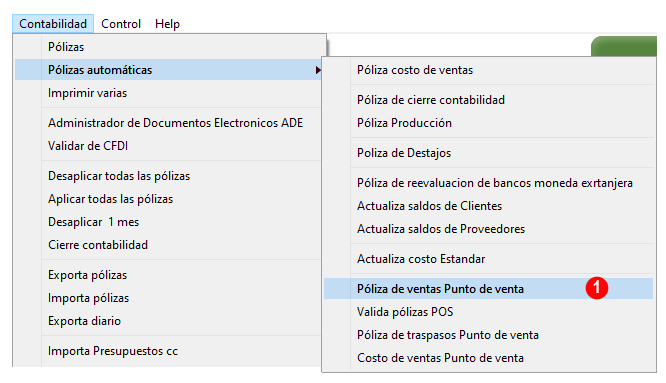This screenshot has height=383, width=666.
Task: Open the Contabilidad menu
Action: tap(53, 24)
